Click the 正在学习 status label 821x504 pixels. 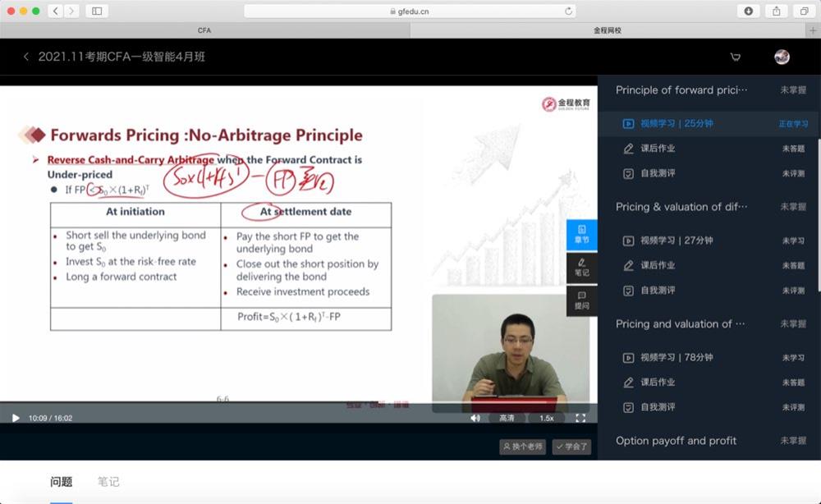(x=793, y=124)
